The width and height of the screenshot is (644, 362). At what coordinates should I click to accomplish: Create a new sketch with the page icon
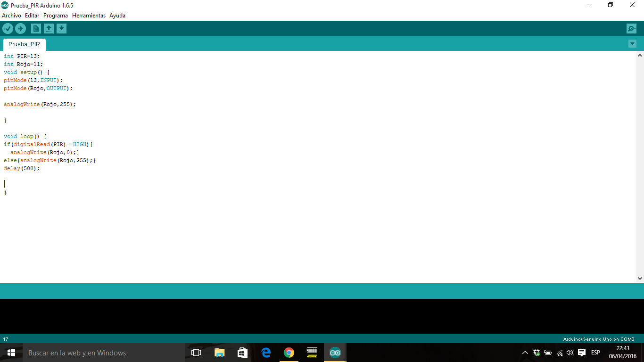point(36,29)
